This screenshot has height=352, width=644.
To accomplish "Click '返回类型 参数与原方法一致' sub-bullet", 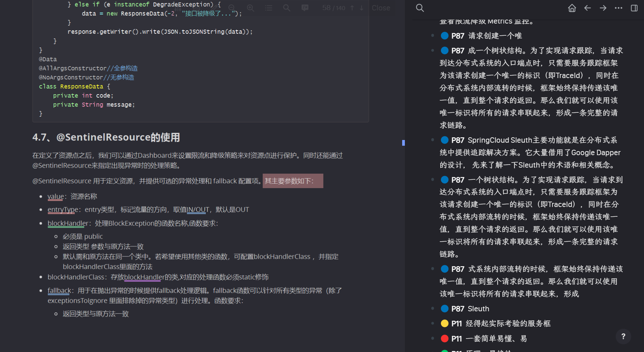I will pos(103,246).
